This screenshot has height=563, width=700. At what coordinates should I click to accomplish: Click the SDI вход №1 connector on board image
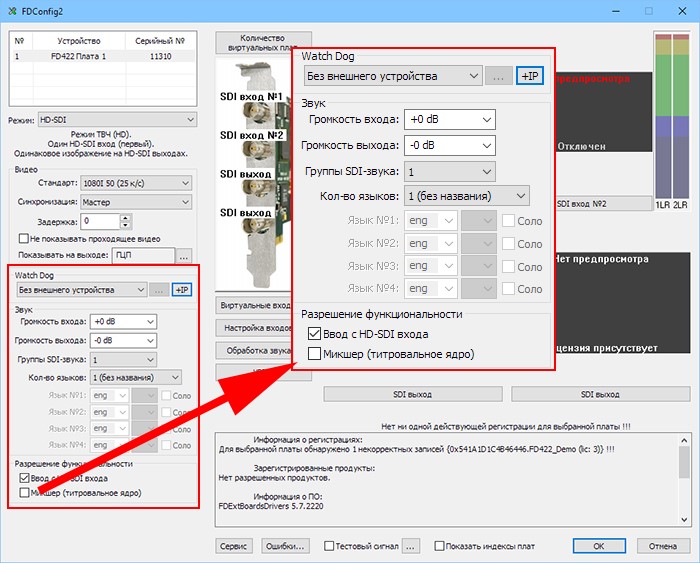tap(258, 113)
